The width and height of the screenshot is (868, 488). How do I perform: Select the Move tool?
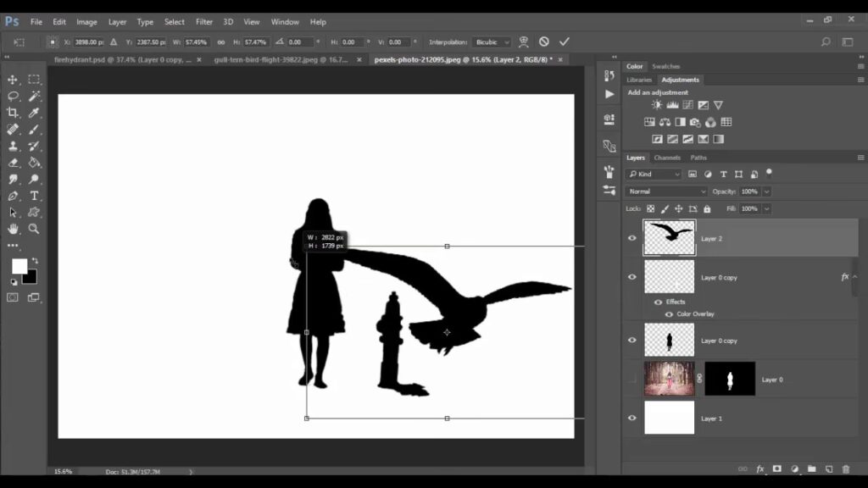[x=13, y=80]
